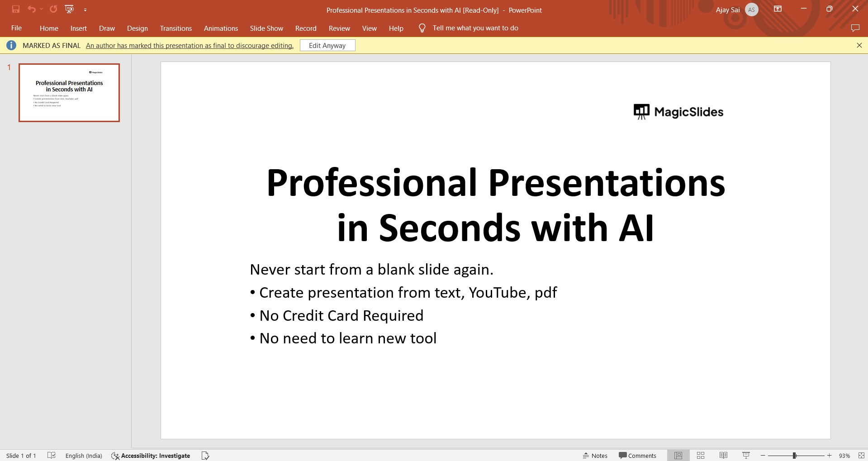This screenshot has height=461, width=868.
Task: Expand Customize Quick Access Toolbar dropdown
Action: click(85, 10)
